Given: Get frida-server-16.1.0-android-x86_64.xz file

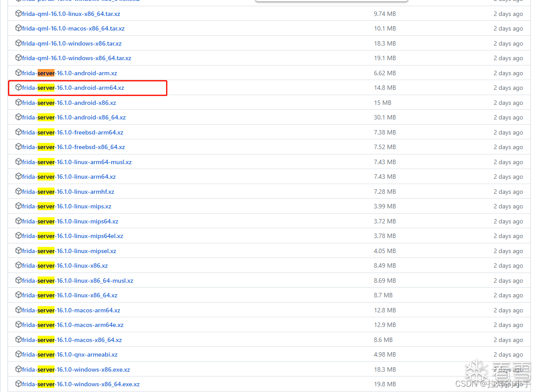Looking at the screenshot, I should (x=74, y=117).
